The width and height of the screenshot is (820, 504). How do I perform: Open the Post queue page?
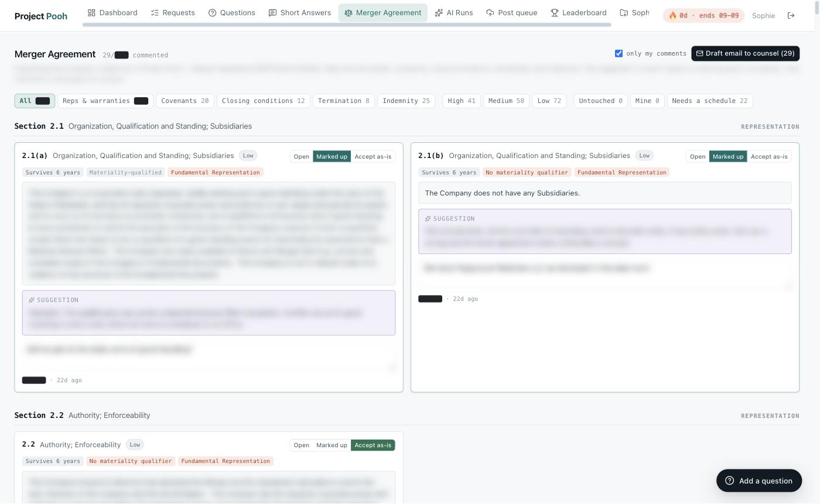tap(512, 12)
